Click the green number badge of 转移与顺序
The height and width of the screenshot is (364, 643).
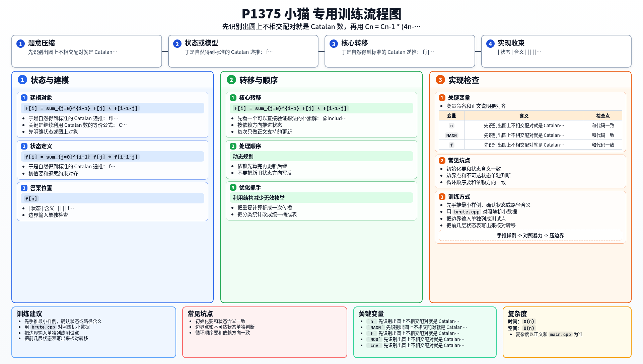[x=231, y=80]
